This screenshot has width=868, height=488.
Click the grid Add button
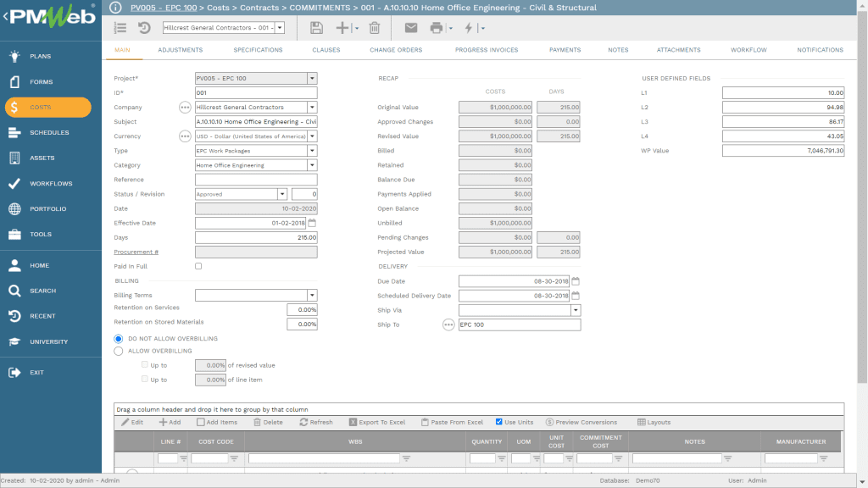click(x=170, y=422)
